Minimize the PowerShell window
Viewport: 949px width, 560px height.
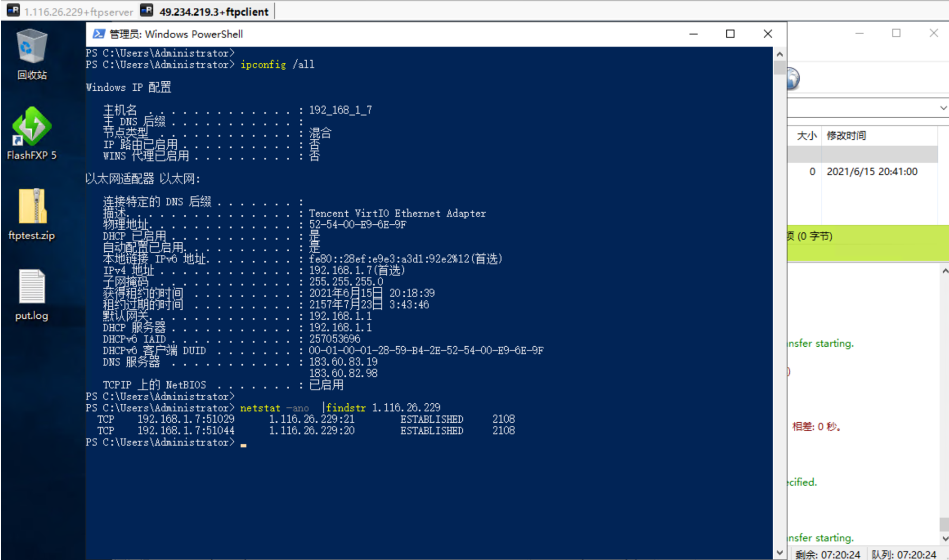694,34
